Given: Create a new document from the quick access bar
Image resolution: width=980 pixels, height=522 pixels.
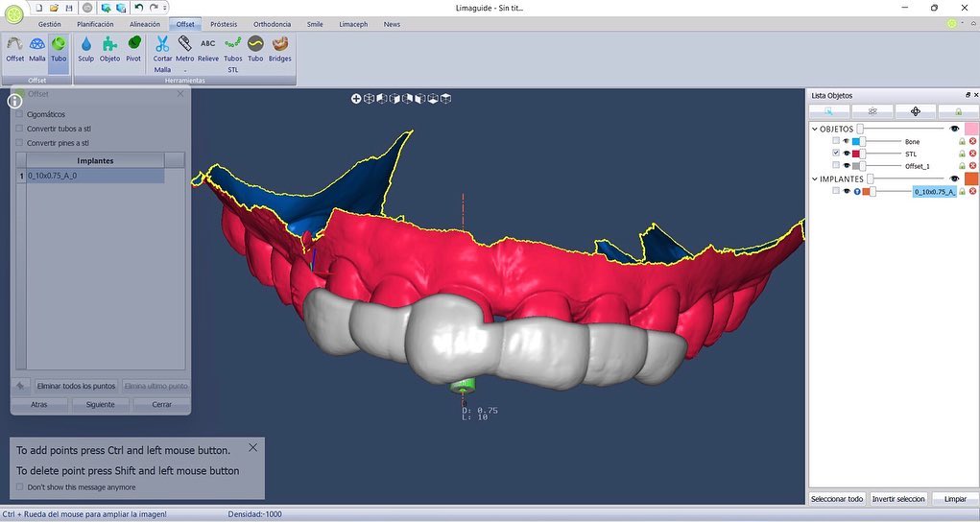Looking at the screenshot, I should pyautogui.click(x=38, y=8).
